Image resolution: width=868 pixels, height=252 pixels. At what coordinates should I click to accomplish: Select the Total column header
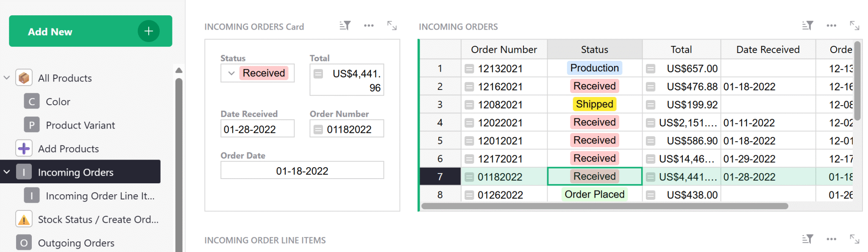[681, 50]
